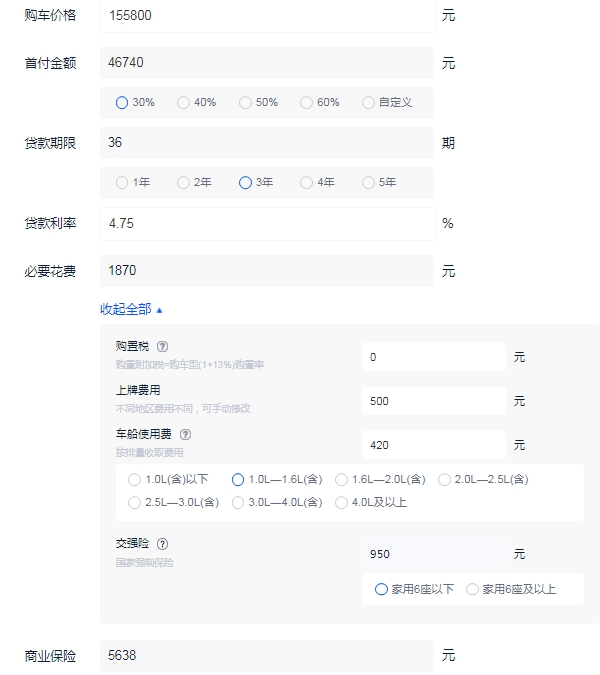Click the 必要花费 field showing 1870
Screen dimensions: 600x675
267,271
